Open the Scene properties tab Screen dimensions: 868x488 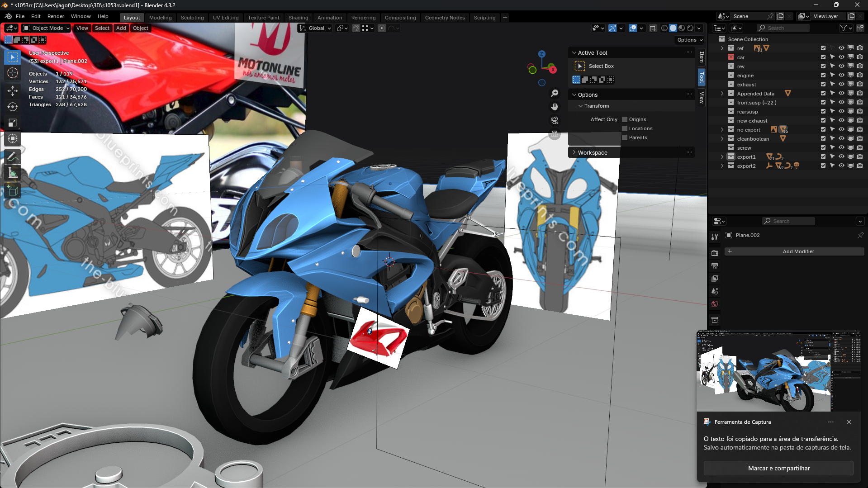pyautogui.click(x=715, y=291)
